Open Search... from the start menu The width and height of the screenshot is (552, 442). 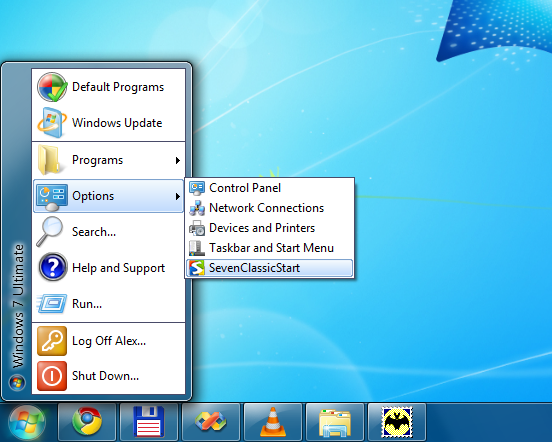(x=108, y=232)
